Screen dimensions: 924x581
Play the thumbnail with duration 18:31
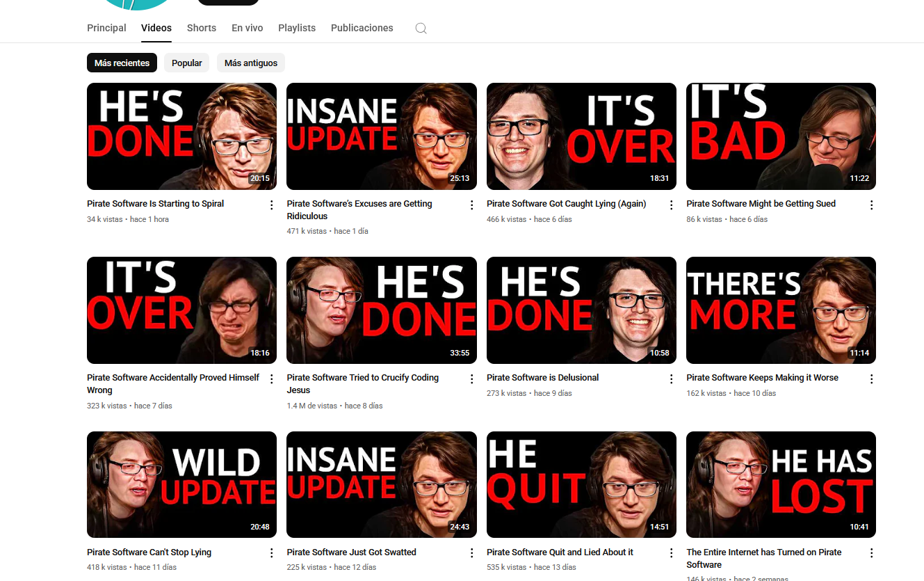pos(581,136)
